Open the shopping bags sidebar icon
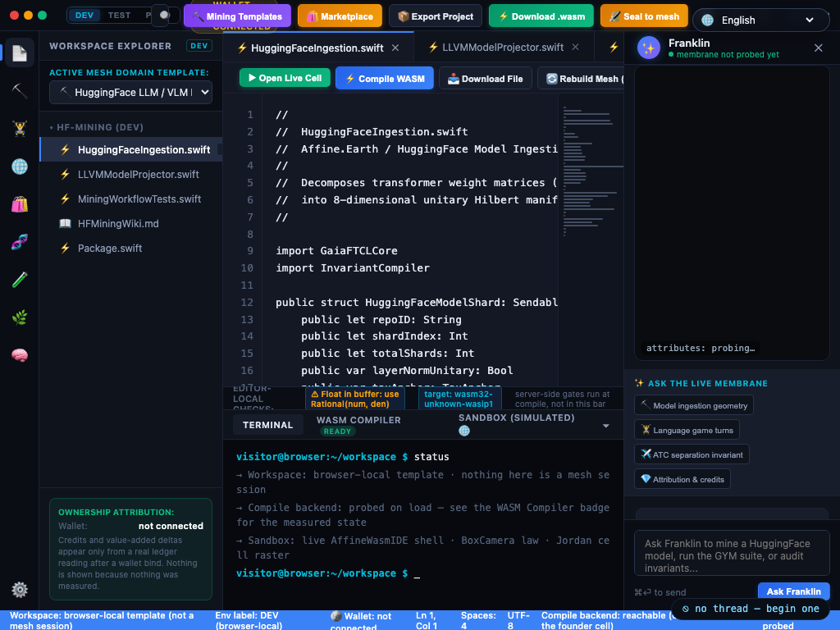 [20, 204]
